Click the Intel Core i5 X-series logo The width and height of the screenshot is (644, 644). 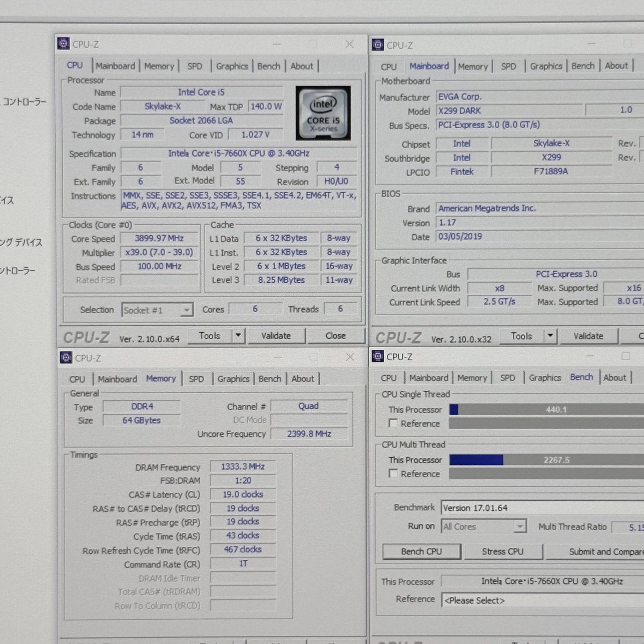[x=323, y=113]
